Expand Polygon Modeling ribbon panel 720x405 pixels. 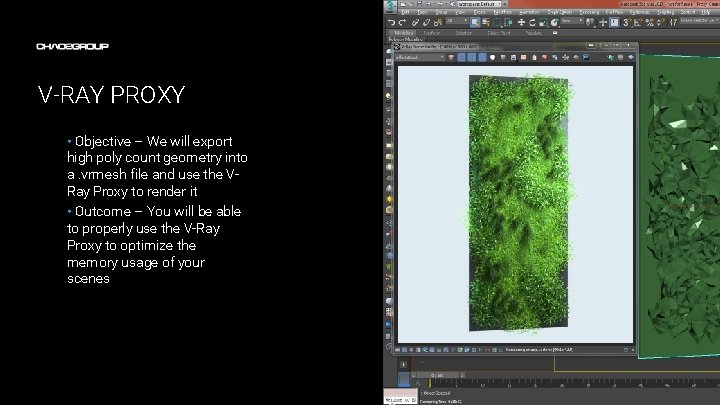[405, 39]
